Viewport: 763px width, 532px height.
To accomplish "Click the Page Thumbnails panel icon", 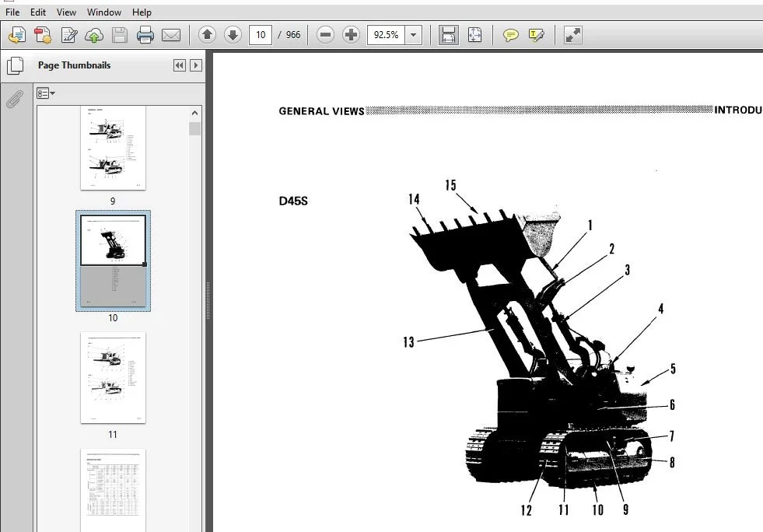I will point(15,65).
